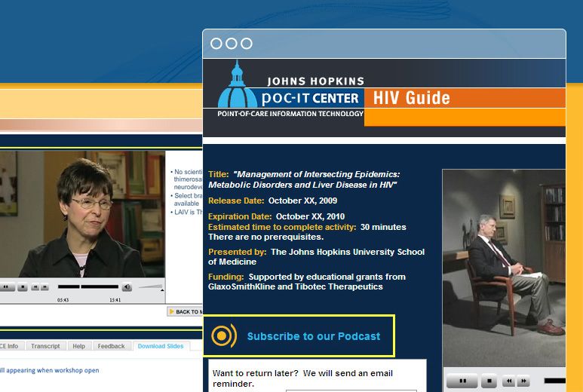Fast-forward the left player's video
This screenshot has height=392, width=583.
[x=44, y=287]
